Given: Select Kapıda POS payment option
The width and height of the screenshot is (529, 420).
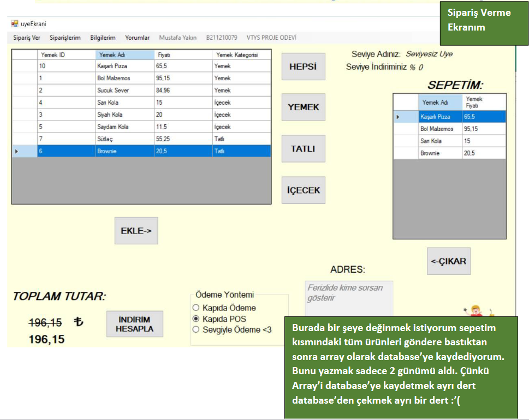Looking at the screenshot, I should point(196,319).
